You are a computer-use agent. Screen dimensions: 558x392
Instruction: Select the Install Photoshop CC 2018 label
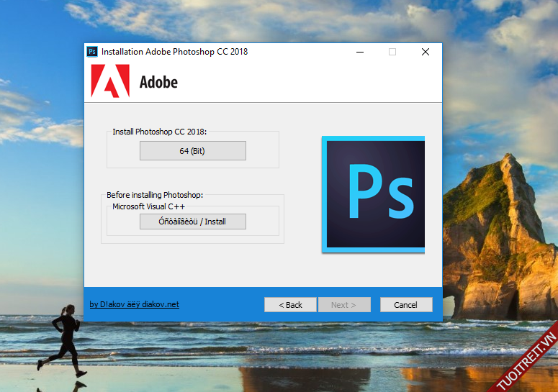[x=159, y=132]
